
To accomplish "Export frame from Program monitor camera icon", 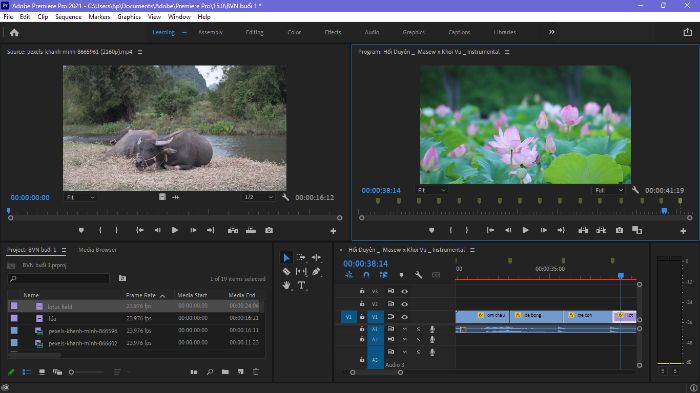I will 619,230.
